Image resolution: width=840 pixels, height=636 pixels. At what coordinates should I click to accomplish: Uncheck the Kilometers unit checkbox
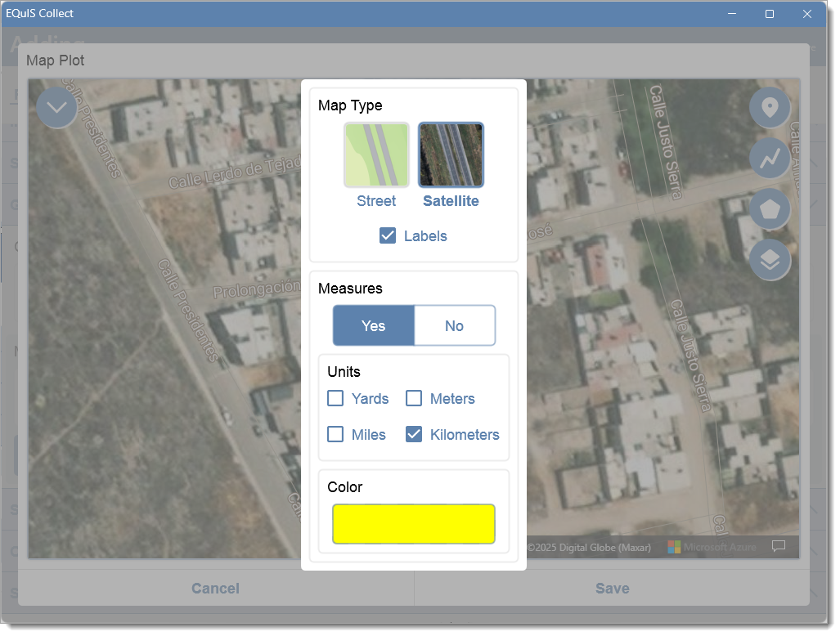click(414, 434)
